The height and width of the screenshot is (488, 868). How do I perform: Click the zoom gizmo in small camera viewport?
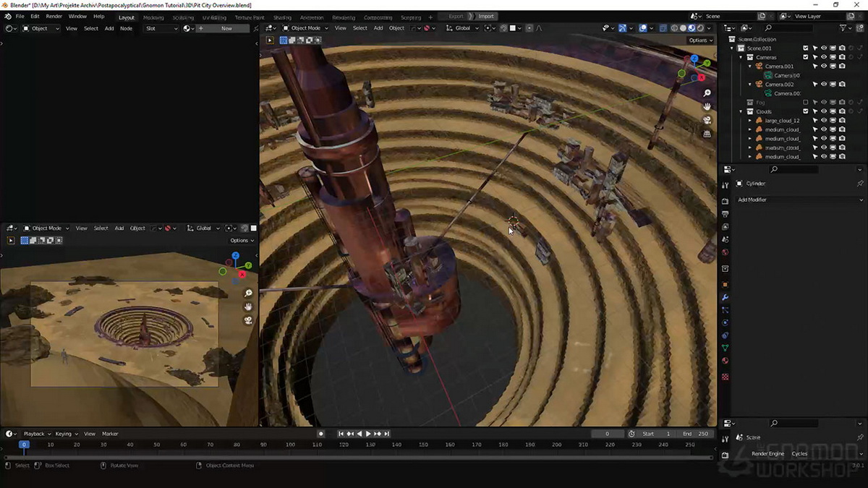coord(248,294)
